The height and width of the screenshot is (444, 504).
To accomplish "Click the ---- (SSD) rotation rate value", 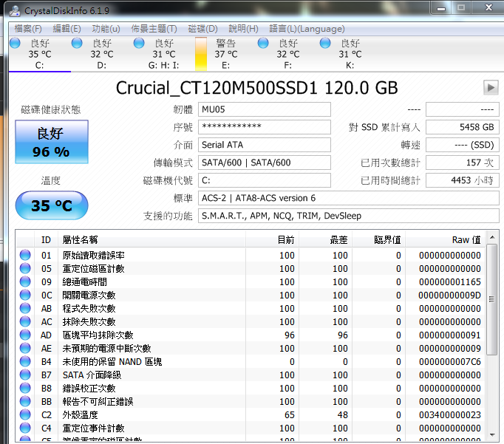I will pos(463,145).
